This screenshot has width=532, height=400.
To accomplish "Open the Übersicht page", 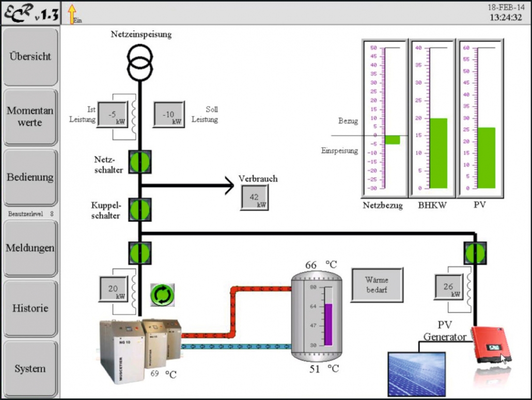I will pyautogui.click(x=30, y=57).
